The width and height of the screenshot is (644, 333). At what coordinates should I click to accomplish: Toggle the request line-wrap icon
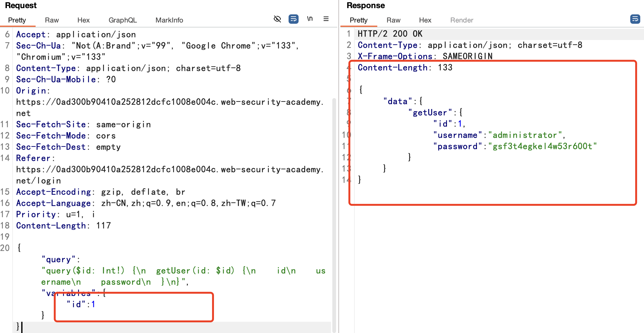(293, 19)
